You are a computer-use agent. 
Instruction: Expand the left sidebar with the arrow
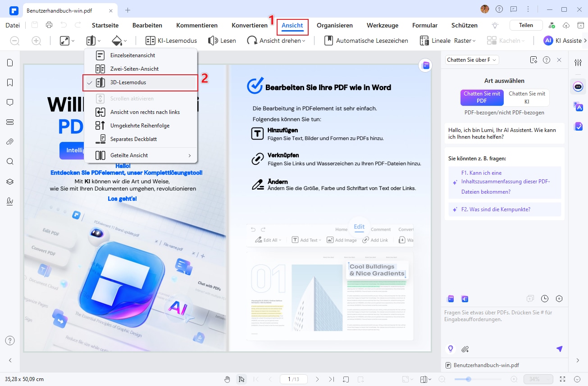pos(10,360)
